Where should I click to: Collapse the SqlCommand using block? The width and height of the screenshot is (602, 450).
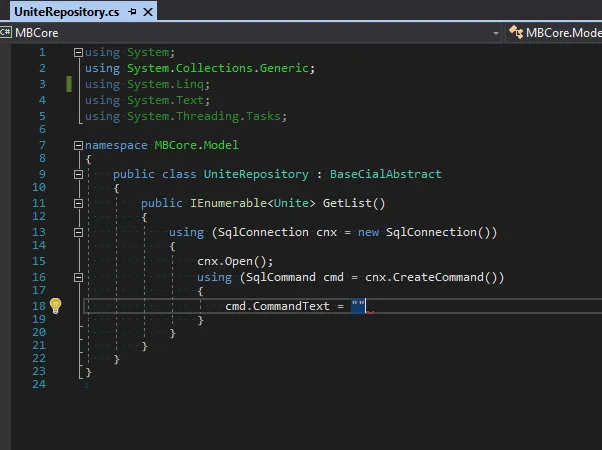coord(78,277)
